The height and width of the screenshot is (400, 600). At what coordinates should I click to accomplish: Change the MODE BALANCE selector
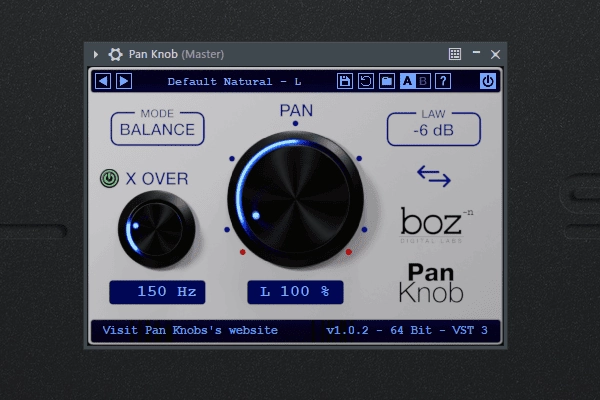pyautogui.click(x=157, y=129)
